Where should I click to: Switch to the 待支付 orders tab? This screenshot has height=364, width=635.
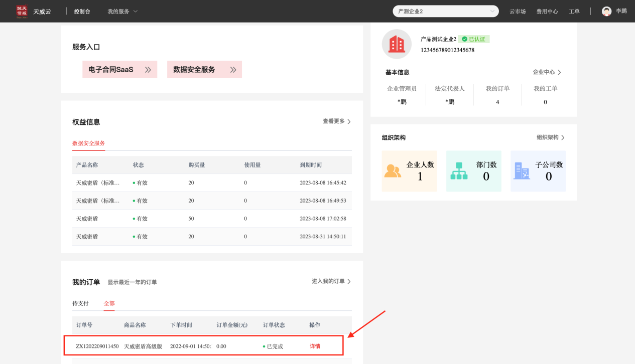point(80,303)
